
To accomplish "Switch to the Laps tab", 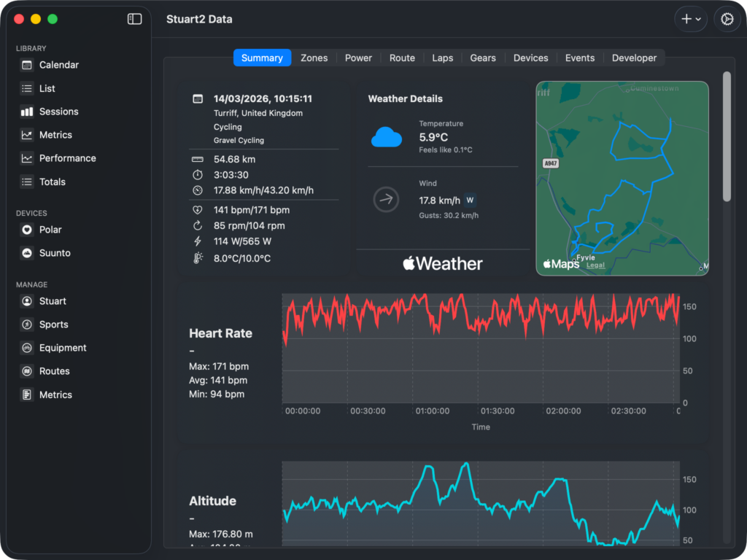I will pos(443,57).
